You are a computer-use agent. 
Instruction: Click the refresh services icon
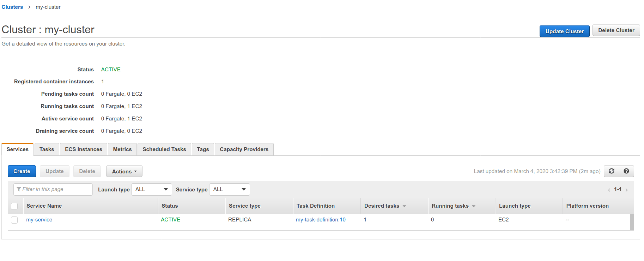[x=611, y=171]
